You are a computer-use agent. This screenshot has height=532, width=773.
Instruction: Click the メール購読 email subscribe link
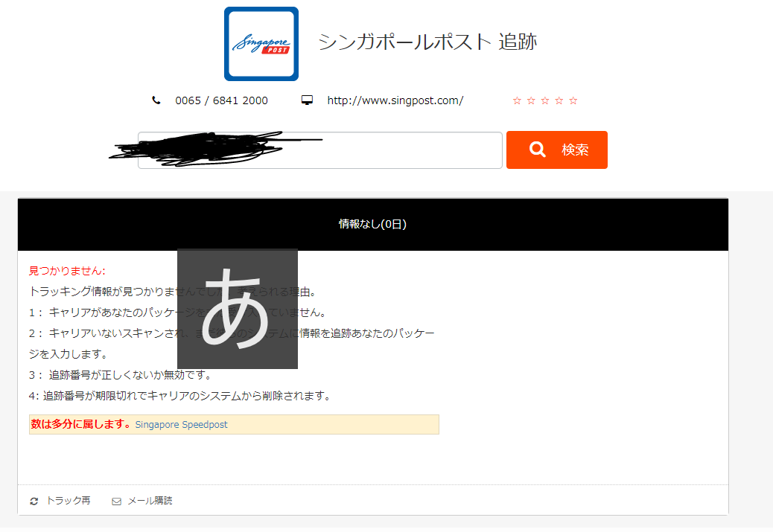coord(150,501)
